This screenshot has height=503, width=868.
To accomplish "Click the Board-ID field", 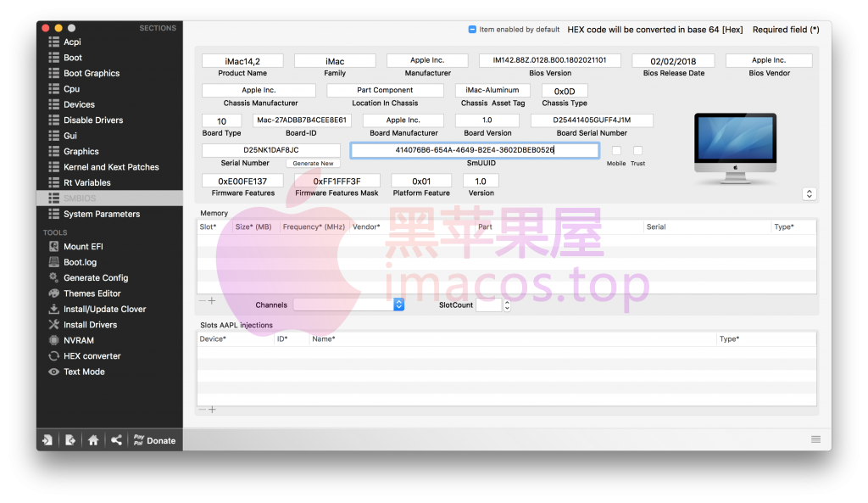I will (302, 120).
